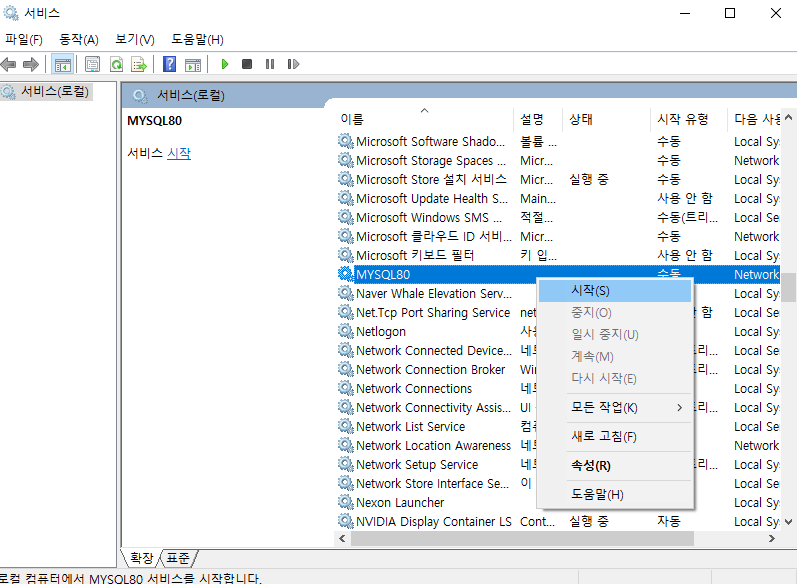Maximize the 서비스 window
797x584 pixels.
(730, 13)
